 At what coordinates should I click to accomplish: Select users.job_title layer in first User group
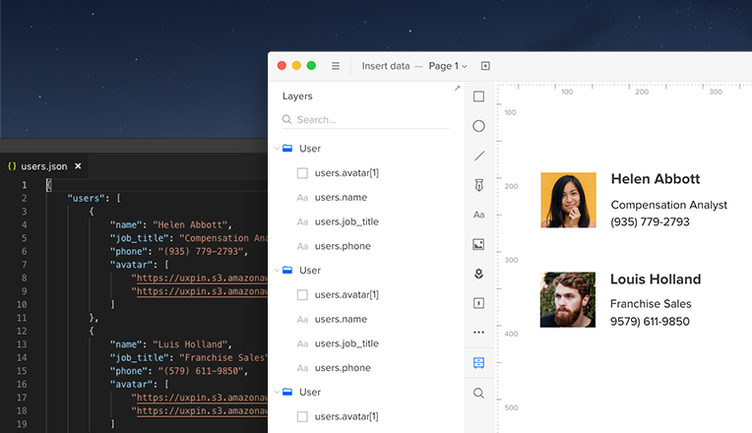tap(346, 222)
